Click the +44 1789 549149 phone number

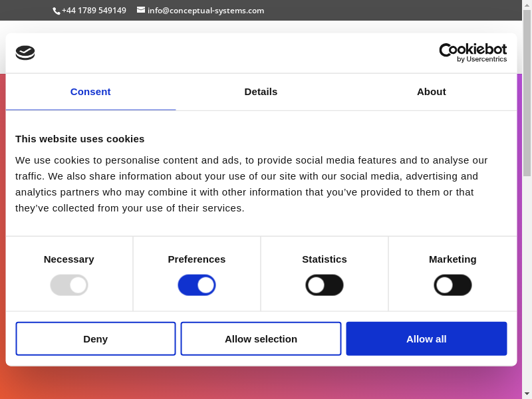pos(94,11)
